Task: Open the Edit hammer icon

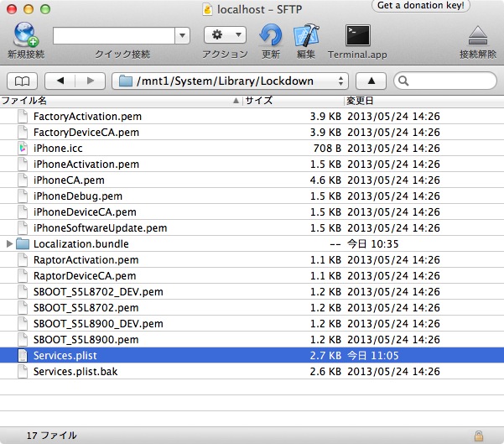Action: [306, 34]
